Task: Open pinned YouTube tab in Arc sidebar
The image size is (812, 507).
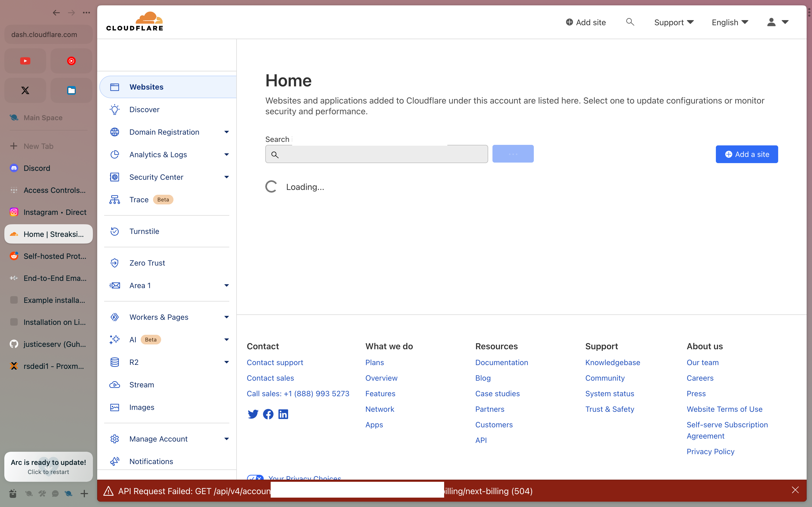Action: [25, 61]
